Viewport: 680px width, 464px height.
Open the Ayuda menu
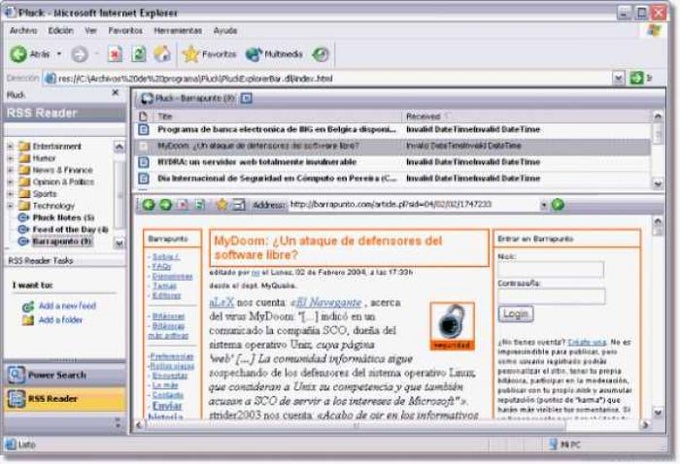[225, 30]
